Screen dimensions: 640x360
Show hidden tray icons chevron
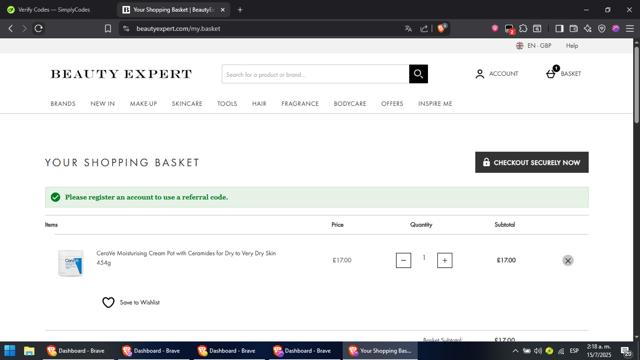coord(516,351)
